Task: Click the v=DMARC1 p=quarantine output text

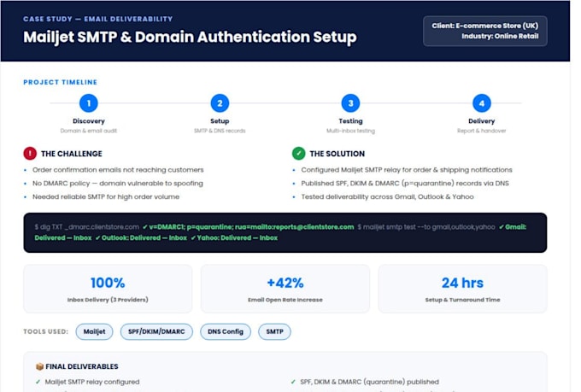Action: click(x=249, y=227)
